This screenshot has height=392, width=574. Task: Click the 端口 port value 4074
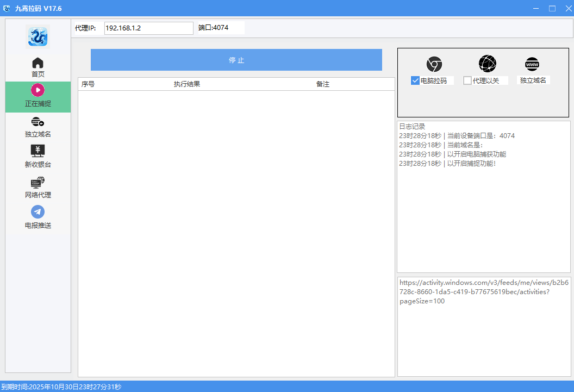pyautogui.click(x=221, y=28)
